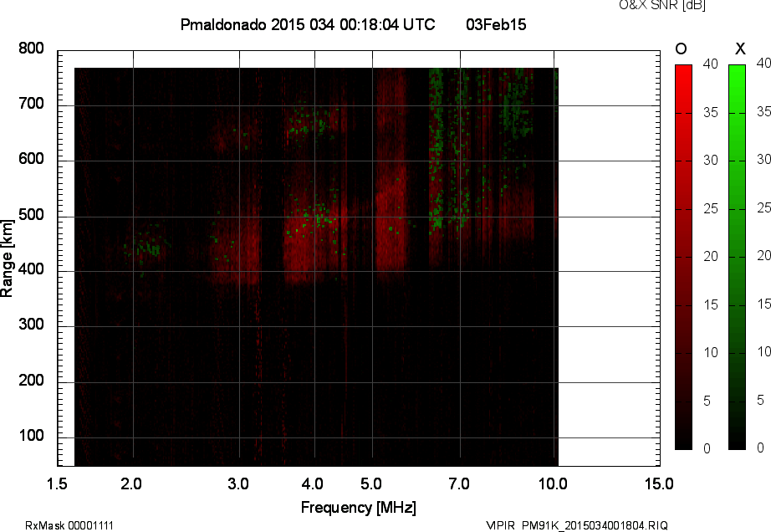Click the RxMask 00001111 text
The width and height of the screenshot is (771, 532).
pos(69,525)
